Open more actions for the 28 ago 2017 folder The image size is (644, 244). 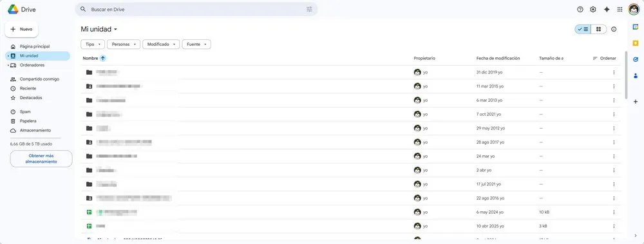[x=614, y=142]
